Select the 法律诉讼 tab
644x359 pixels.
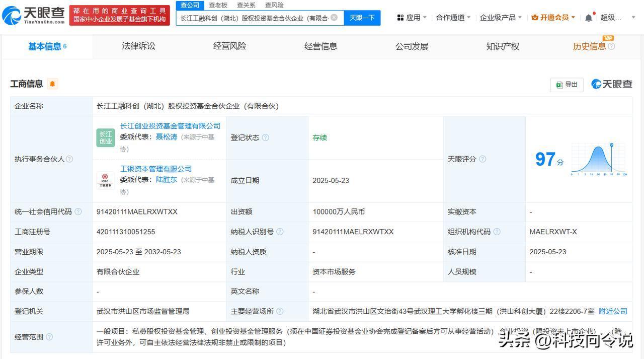click(x=138, y=46)
